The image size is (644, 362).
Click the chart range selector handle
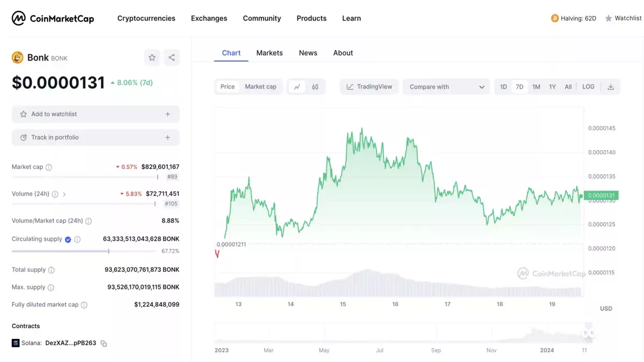pyautogui.click(x=589, y=333)
